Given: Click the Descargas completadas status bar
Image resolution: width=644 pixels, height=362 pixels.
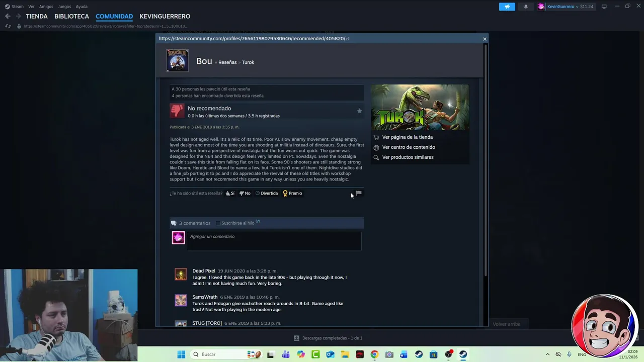Looking at the screenshot, I should [x=328, y=338].
